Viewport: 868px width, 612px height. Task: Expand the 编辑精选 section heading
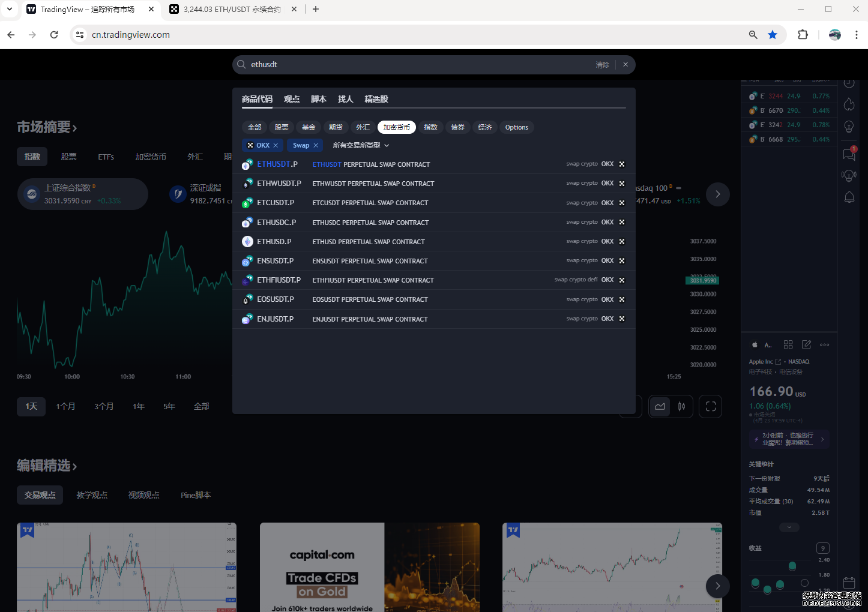click(x=47, y=466)
